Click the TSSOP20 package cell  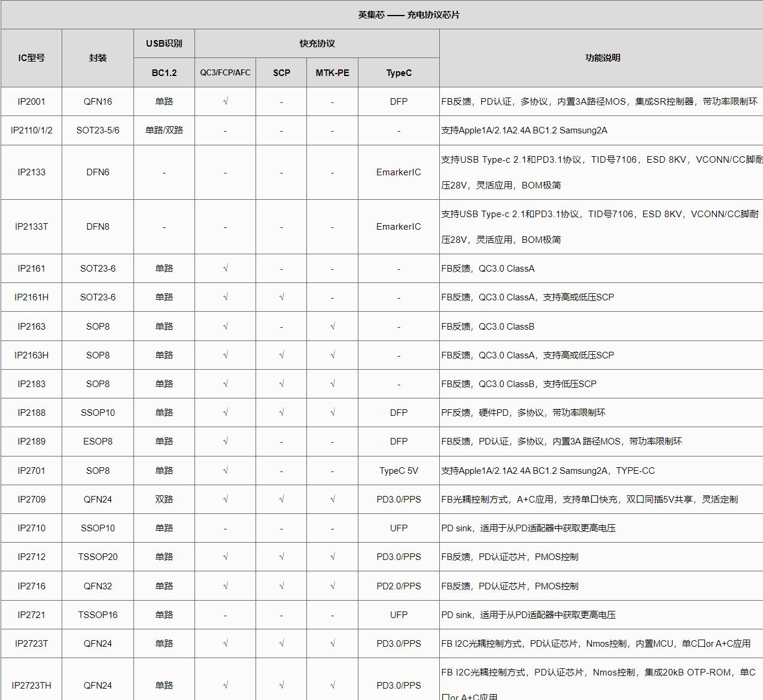[98, 557]
